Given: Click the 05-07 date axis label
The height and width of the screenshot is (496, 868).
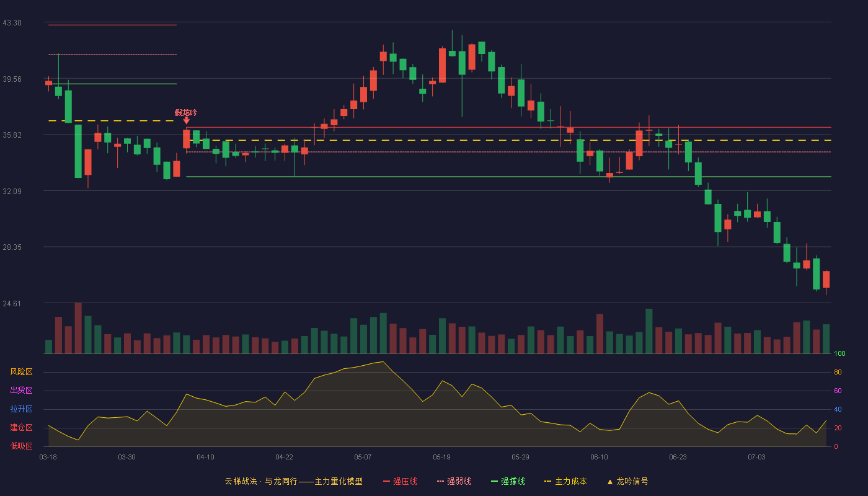Looking at the screenshot, I should [x=363, y=457].
